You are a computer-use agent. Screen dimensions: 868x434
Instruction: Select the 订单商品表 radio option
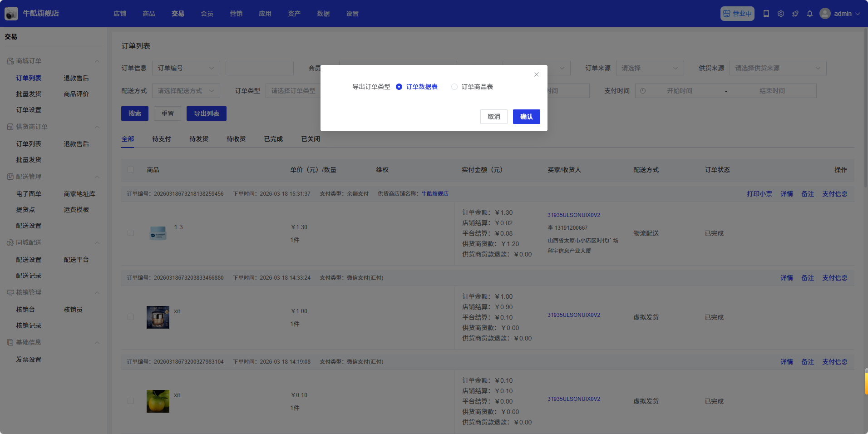point(454,87)
